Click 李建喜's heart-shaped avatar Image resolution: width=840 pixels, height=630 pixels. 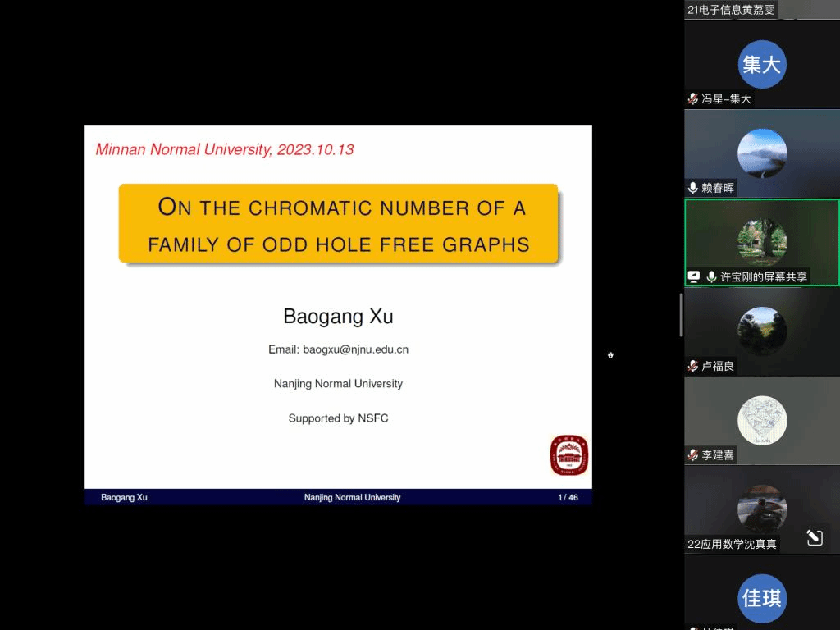point(761,420)
